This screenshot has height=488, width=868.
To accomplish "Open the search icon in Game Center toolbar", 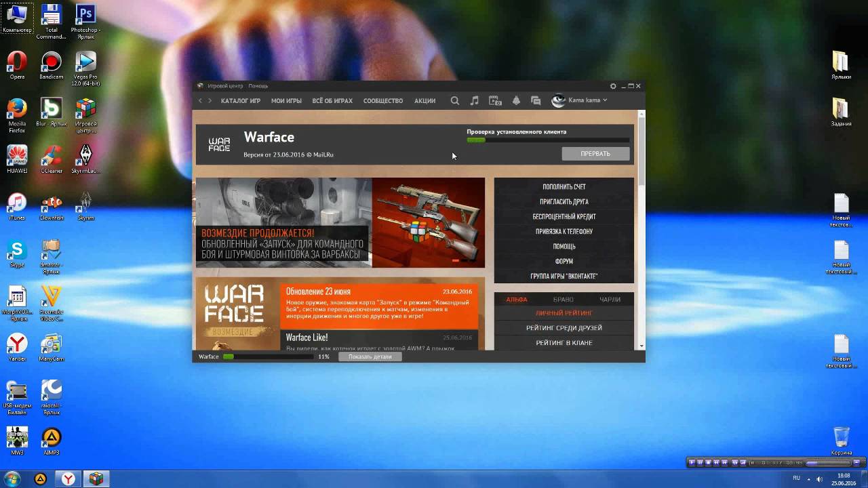I will [455, 100].
